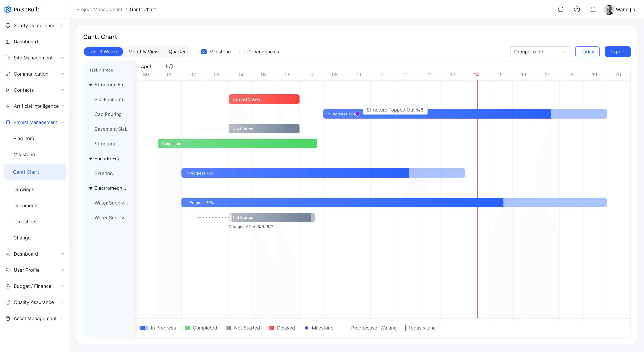Click the Exterior... task row
The image size is (644, 352).
click(105, 173)
